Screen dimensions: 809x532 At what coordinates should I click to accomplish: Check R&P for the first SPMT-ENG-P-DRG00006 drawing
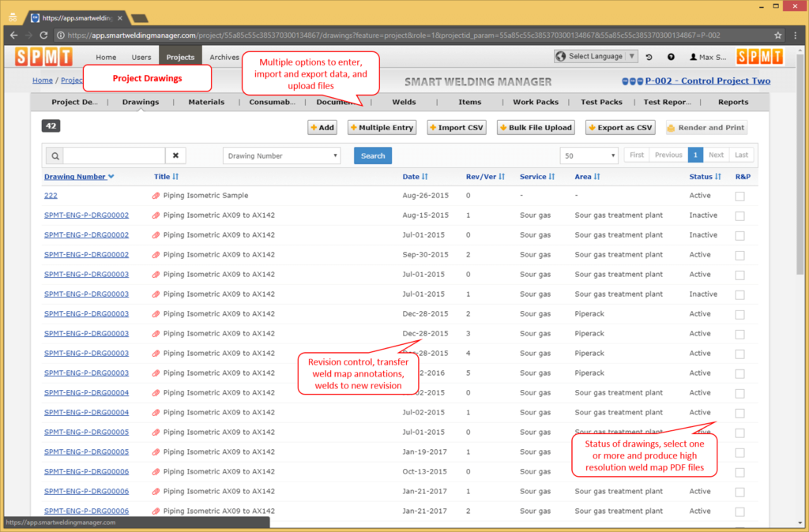tap(739, 471)
